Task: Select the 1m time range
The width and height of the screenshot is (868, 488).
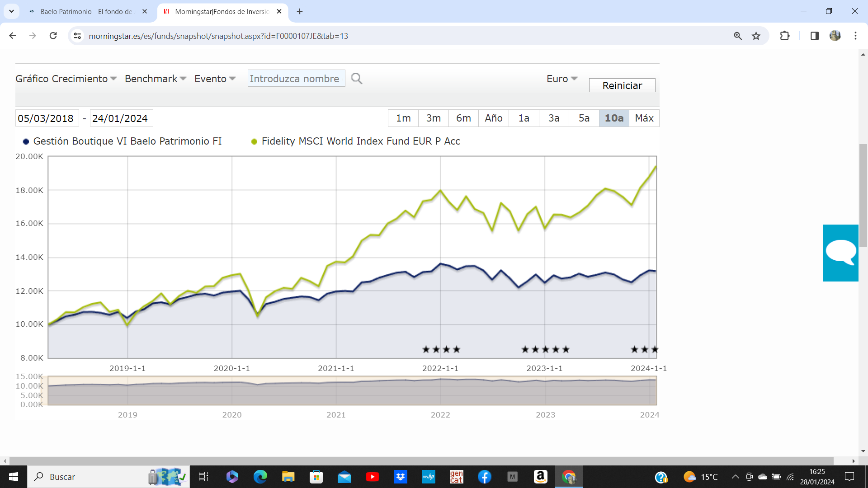Action: (403, 118)
